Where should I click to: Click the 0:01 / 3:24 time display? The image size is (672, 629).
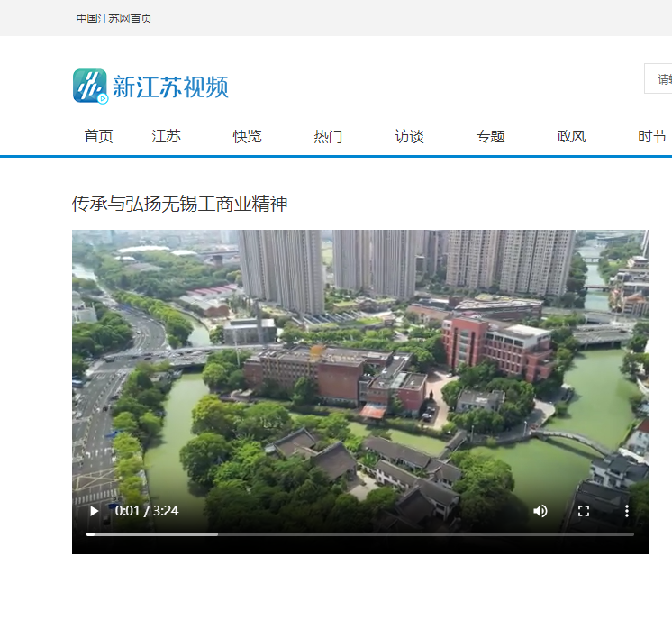coord(147,511)
